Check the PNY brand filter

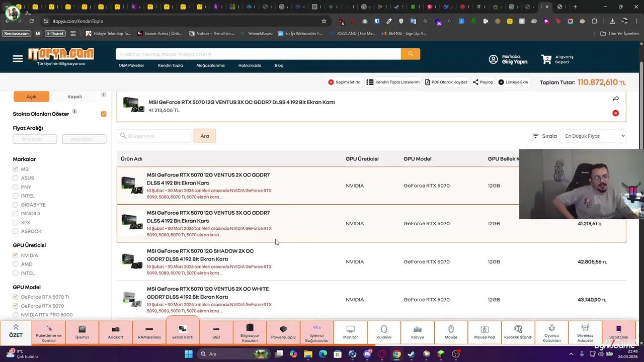(16, 187)
